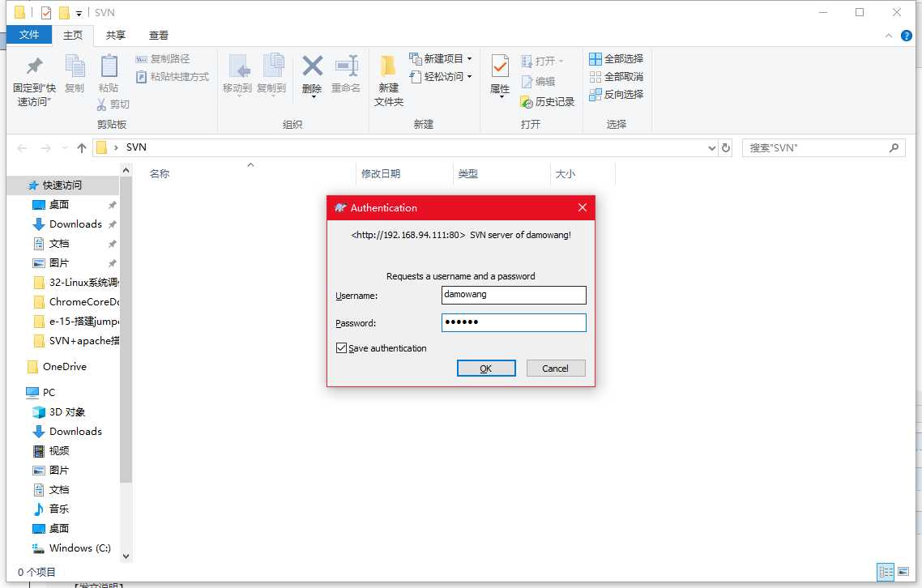Select the 共享 (Share) ribbon tab
Image resolution: width=922 pixels, height=588 pixels.
116,36
